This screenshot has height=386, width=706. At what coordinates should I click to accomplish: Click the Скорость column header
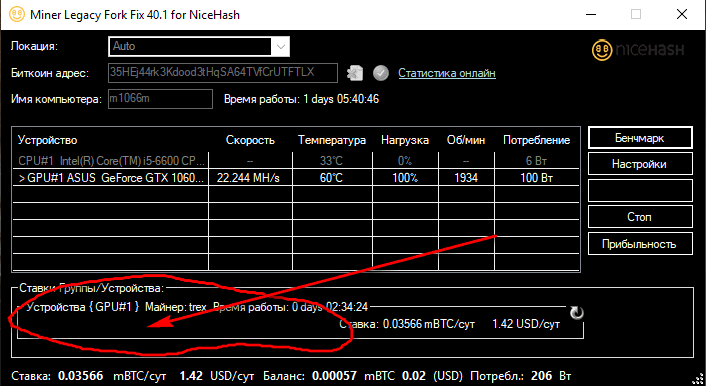coord(250,140)
